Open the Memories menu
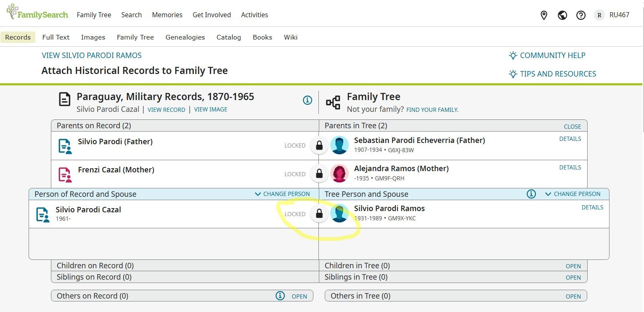 (167, 15)
